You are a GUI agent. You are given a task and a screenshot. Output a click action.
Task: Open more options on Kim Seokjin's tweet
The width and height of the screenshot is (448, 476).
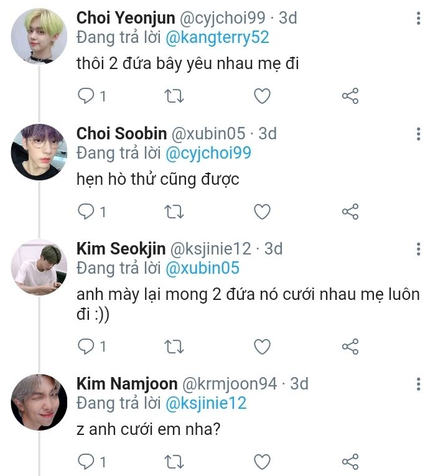point(419,249)
